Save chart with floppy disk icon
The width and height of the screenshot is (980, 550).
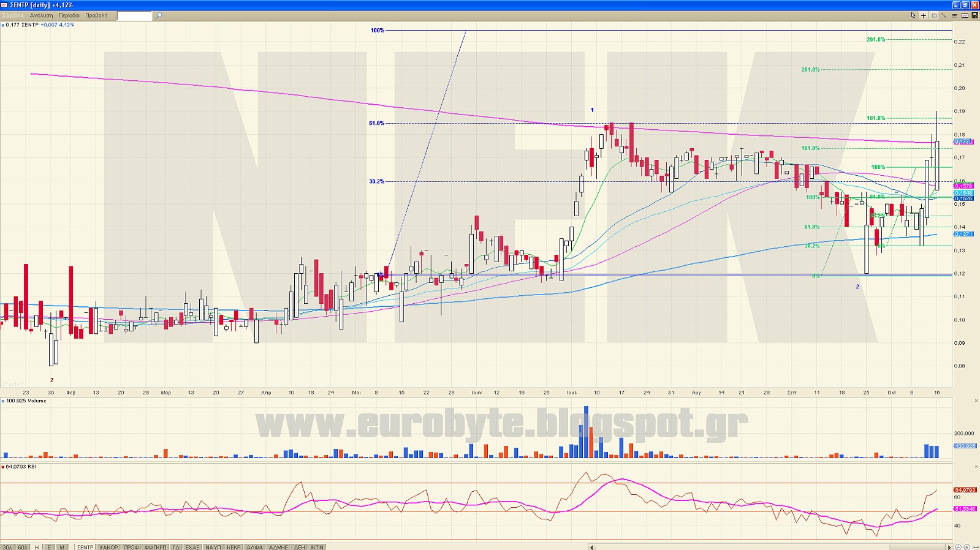[x=974, y=15]
